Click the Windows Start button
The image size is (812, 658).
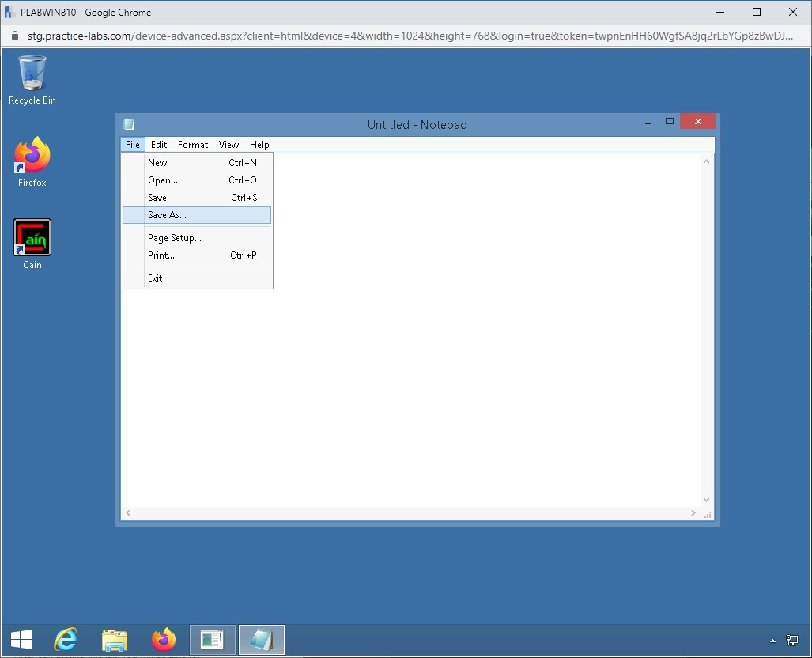click(x=21, y=640)
